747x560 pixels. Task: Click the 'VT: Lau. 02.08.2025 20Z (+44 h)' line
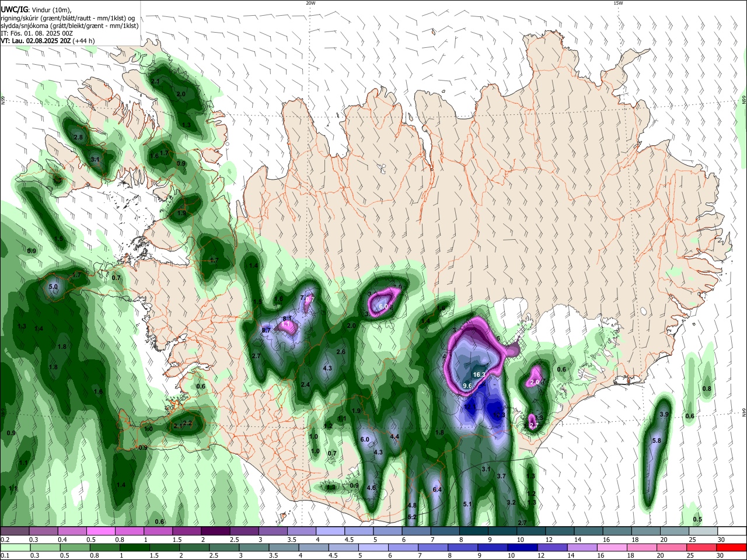click(x=47, y=41)
